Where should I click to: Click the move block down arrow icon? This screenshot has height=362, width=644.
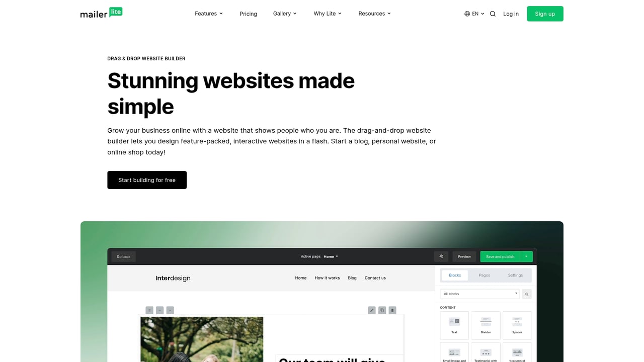170,310
